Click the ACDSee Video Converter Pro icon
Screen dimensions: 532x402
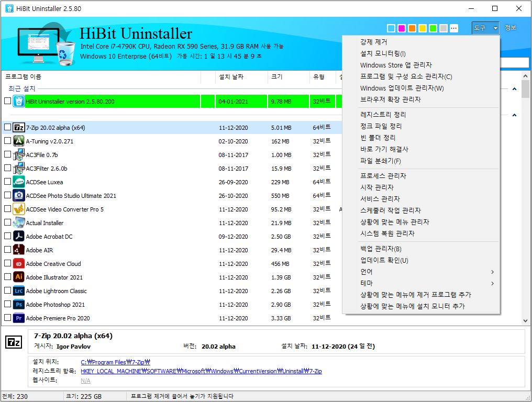[19, 209]
